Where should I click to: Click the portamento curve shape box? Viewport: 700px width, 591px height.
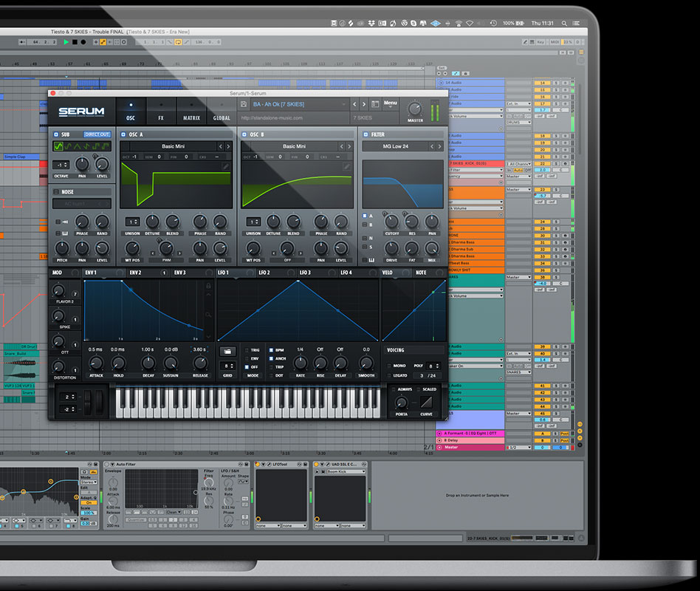point(426,402)
